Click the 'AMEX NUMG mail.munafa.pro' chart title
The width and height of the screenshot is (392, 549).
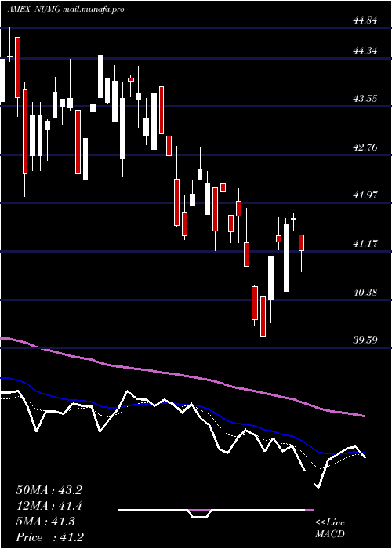(x=65, y=9)
